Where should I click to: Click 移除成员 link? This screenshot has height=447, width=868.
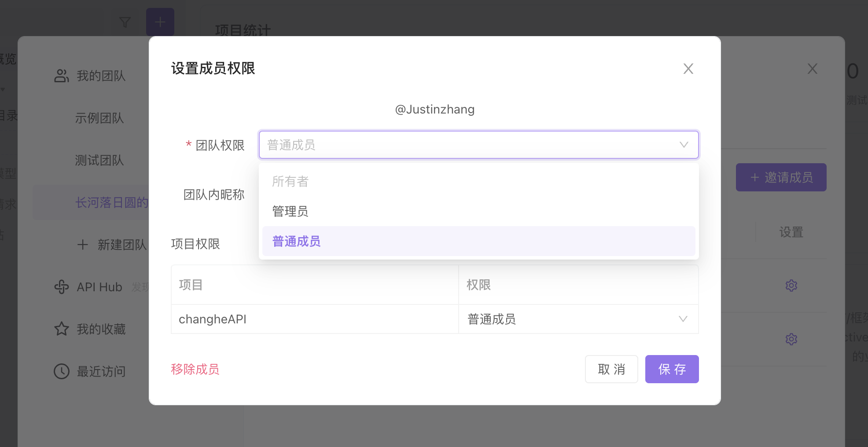(x=195, y=369)
